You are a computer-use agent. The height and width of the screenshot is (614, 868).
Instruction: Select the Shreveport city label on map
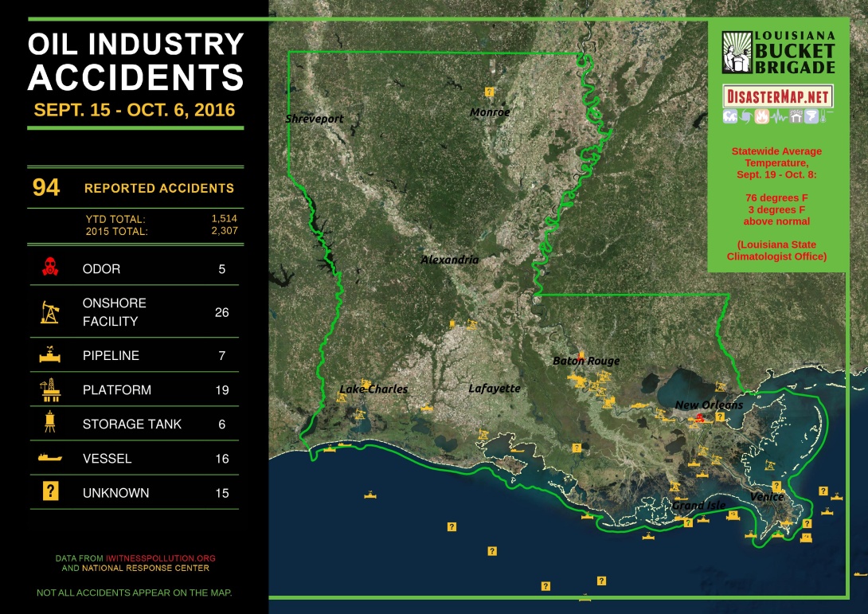click(x=314, y=119)
